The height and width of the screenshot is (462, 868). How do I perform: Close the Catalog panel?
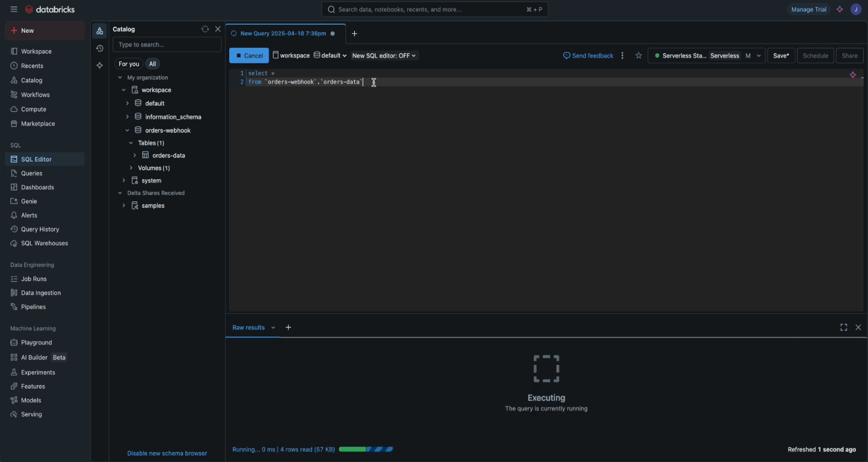click(218, 29)
